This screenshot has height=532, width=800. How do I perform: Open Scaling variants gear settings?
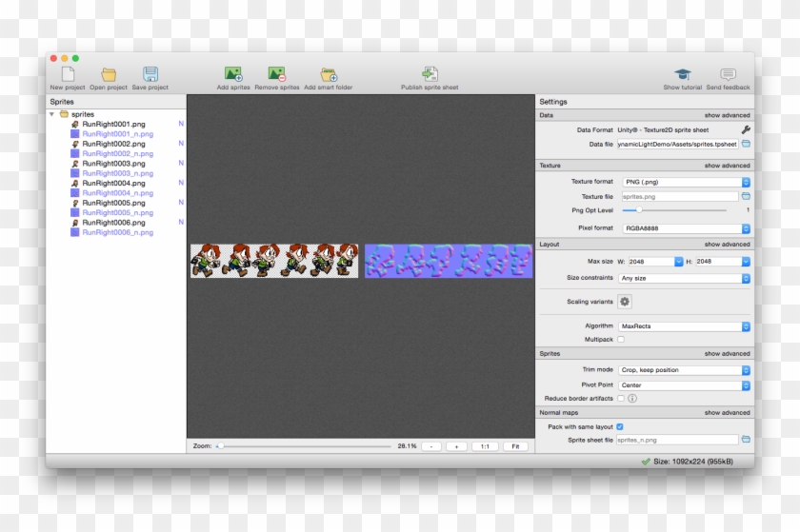pos(625,302)
